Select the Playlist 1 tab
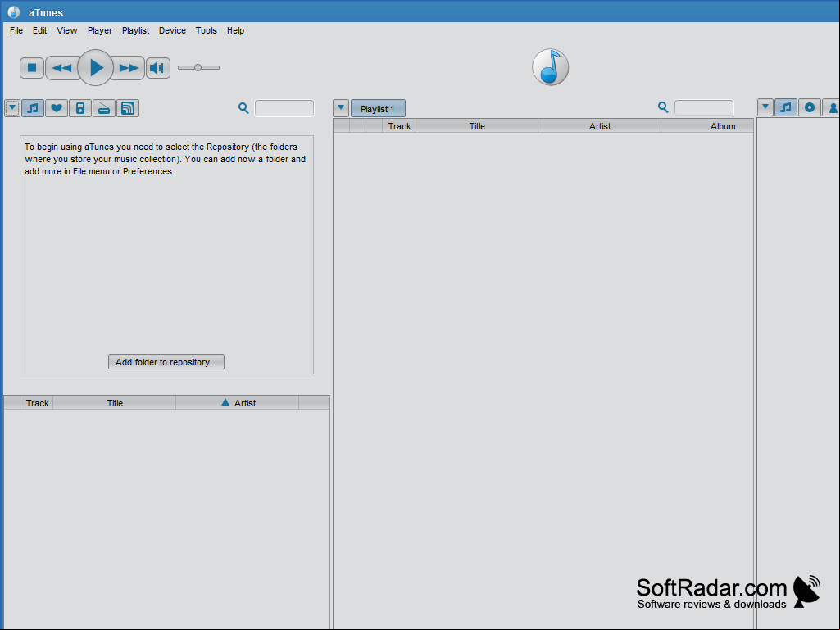The width and height of the screenshot is (840, 630). 378,109
